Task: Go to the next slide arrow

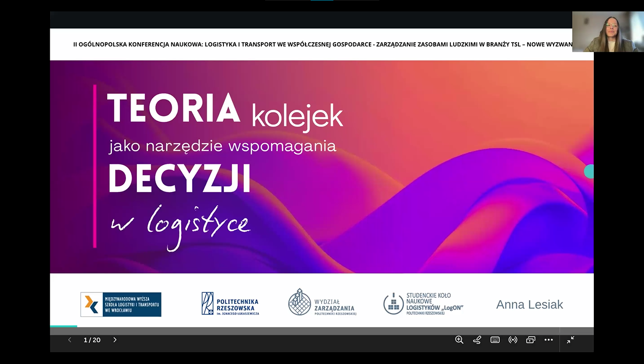Action: [x=115, y=340]
